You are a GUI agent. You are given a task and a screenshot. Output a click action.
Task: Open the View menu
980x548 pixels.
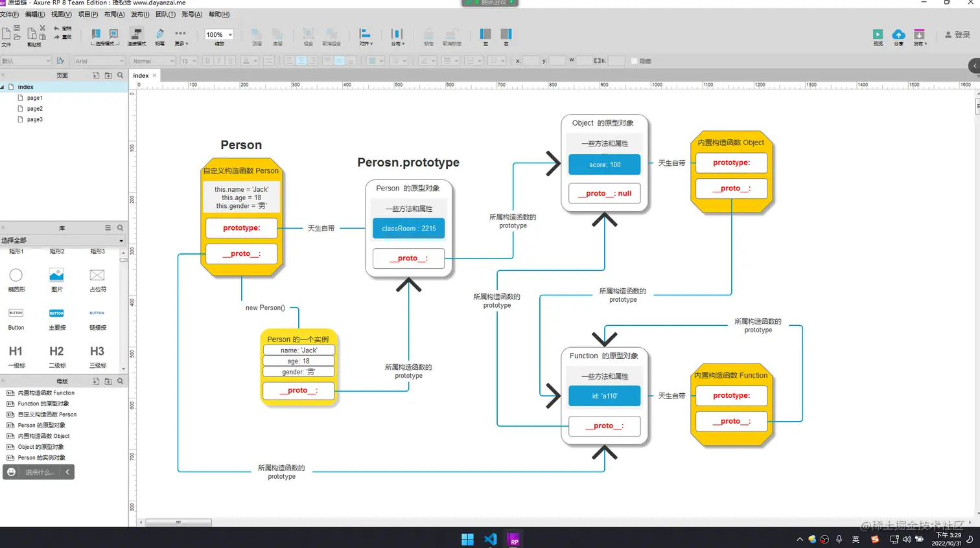(x=62, y=14)
